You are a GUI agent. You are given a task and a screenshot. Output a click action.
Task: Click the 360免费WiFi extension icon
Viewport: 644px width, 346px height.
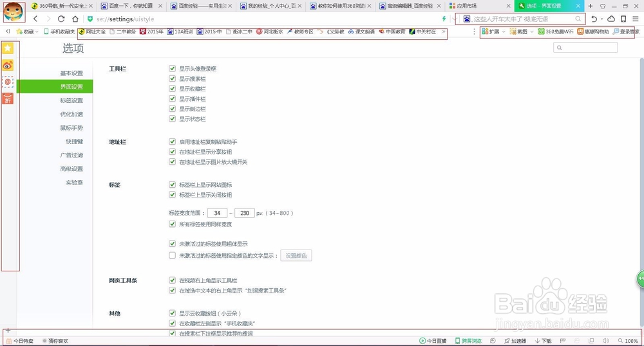click(555, 31)
